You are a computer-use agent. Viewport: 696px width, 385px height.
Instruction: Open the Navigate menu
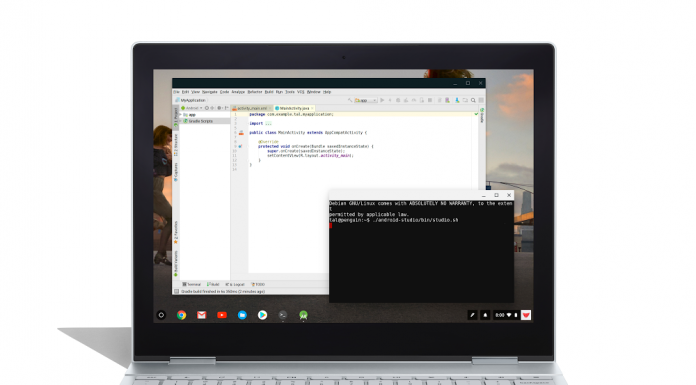[x=210, y=92]
